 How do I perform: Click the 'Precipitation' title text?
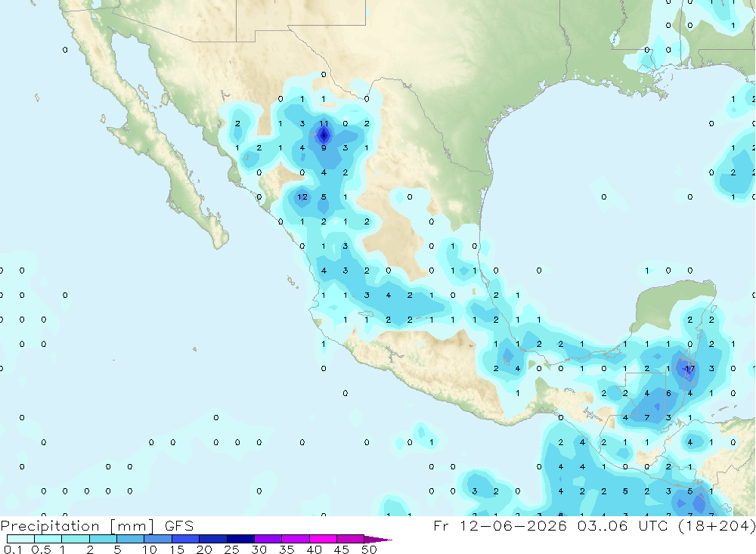50,526
